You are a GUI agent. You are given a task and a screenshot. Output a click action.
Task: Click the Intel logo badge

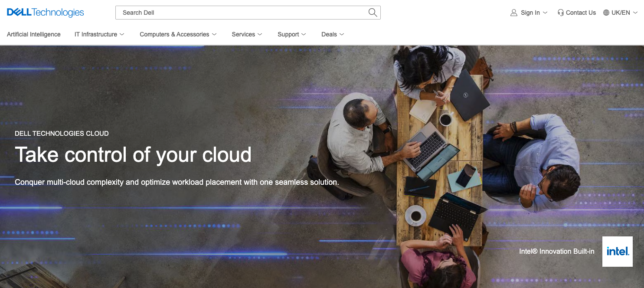click(x=618, y=252)
